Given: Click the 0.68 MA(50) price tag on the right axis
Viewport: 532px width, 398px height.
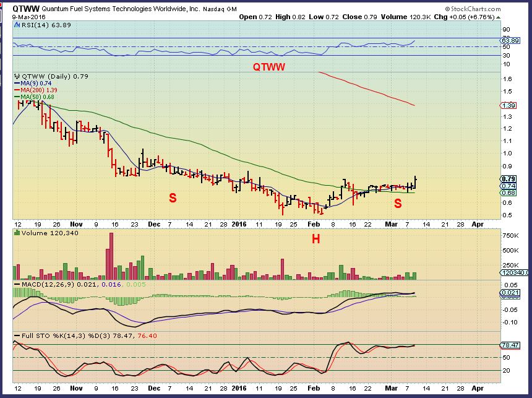Looking at the screenshot, I should coord(508,193).
